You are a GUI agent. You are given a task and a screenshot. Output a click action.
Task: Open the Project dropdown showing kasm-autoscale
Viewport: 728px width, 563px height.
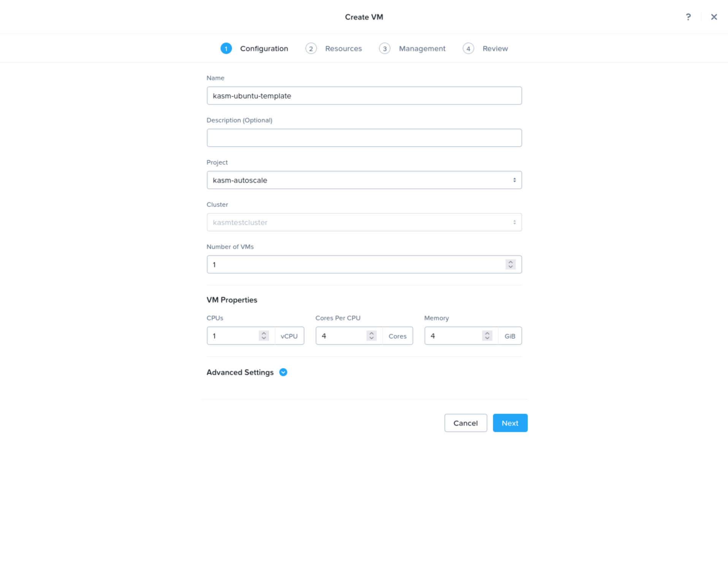(364, 180)
